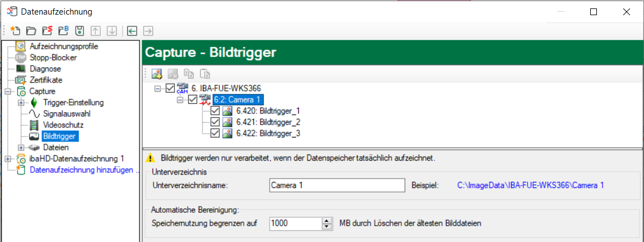The height and width of the screenshot is (242, 644).
Task: Uncheck the 6.420: Bildtrigger_1 checkbox
Action: point(215,111)
